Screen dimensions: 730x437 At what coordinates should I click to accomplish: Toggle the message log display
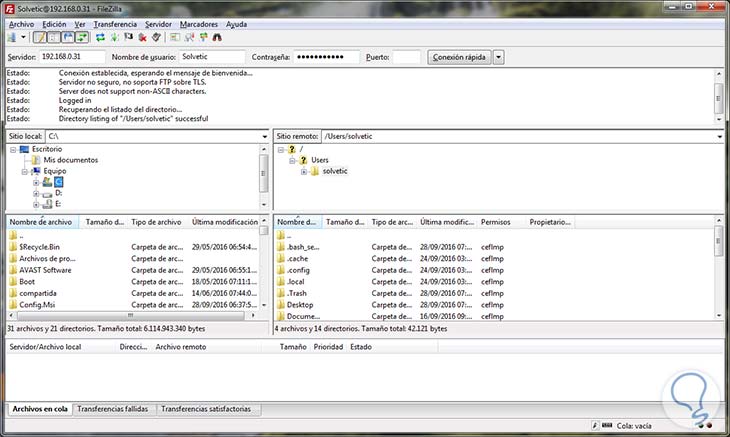(40, 38)
